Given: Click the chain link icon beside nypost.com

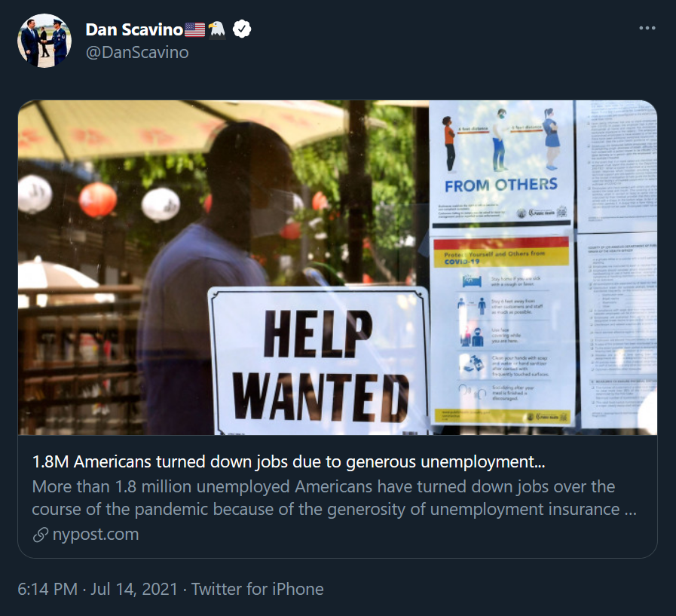Looking at the screenshot, I should pos(41,535).
